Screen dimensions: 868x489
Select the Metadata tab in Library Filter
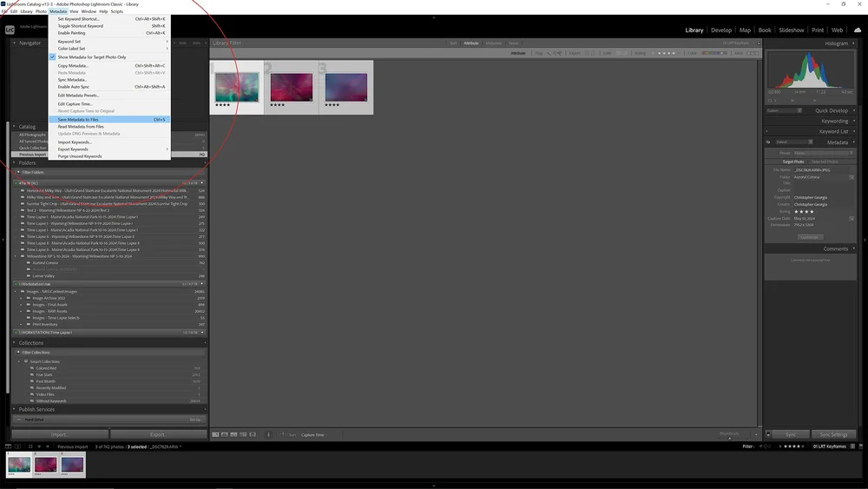click(x=493, y=43)
